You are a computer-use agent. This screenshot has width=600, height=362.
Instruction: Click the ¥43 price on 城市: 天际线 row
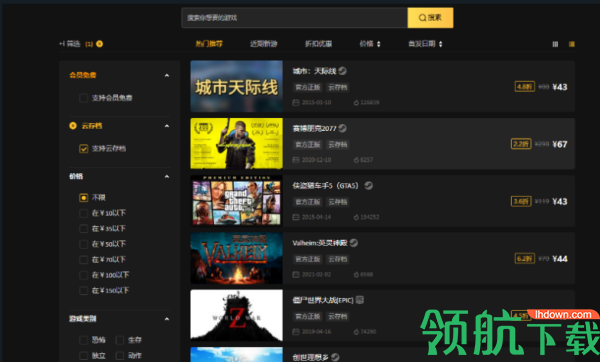click(x=560, y=87)
